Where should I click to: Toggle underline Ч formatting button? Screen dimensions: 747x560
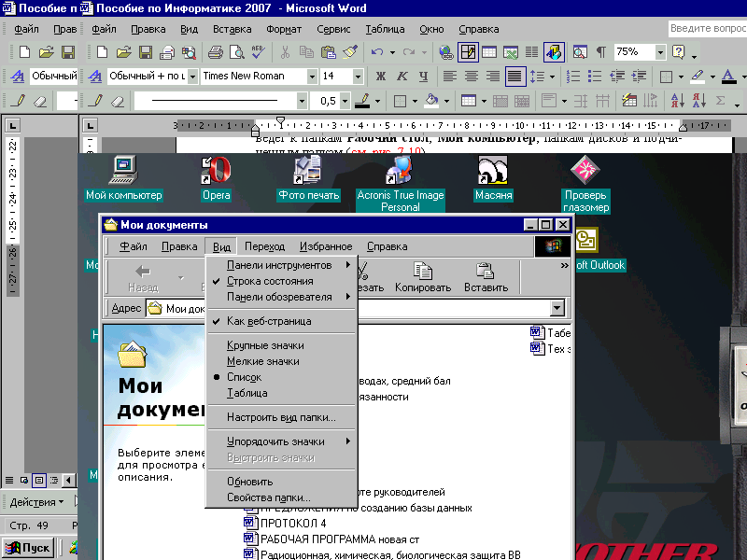[424, 77]
